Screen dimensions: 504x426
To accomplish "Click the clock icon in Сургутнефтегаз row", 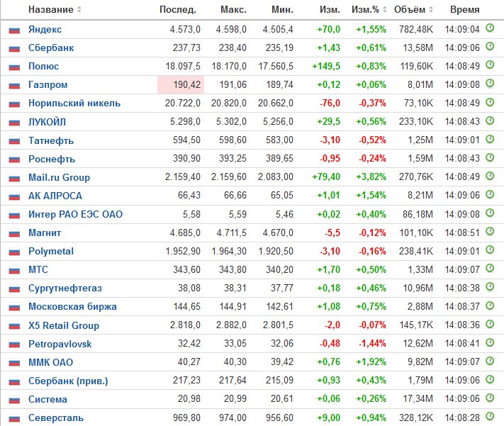I will point(490,287).
